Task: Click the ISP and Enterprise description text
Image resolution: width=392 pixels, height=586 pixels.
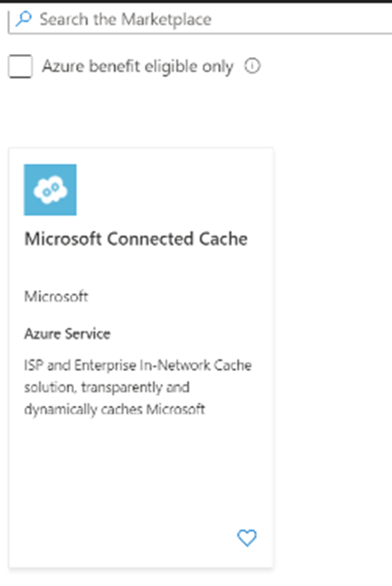Action: click(x=138, y=387)
